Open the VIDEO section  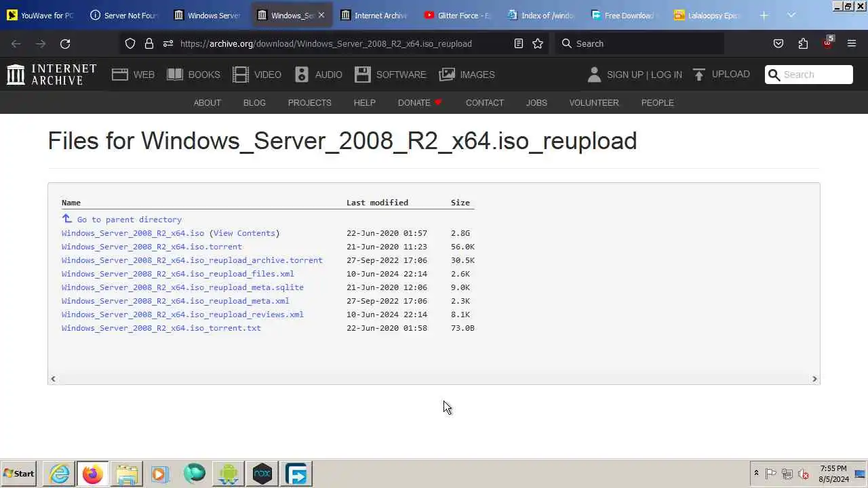coord(257,75)
